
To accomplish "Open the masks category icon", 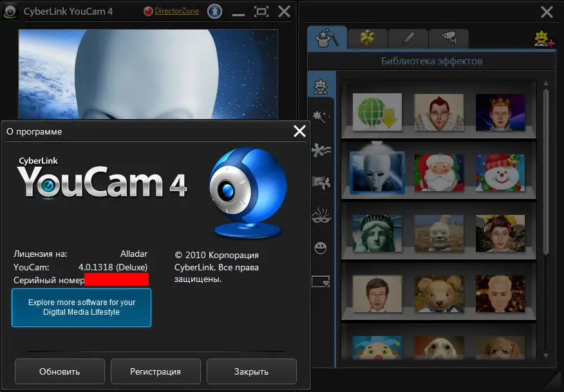I will [321, 214].
